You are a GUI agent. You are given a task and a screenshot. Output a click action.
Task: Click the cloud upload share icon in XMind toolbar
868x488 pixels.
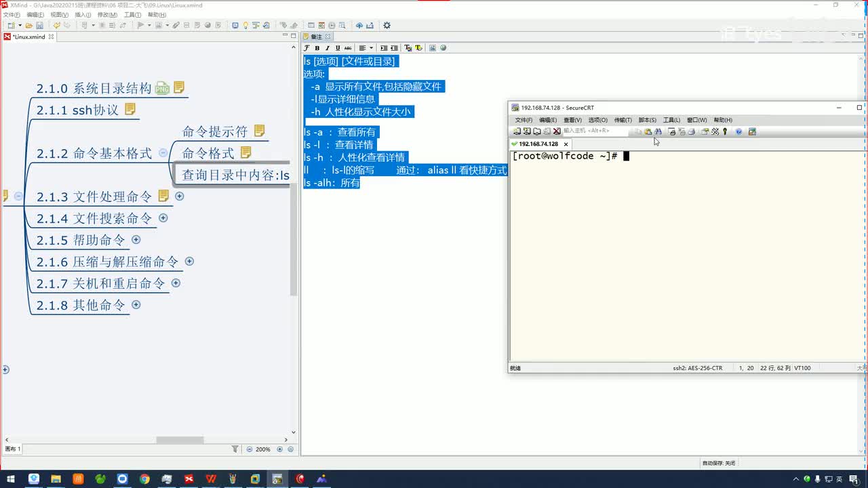coord(359,26)
